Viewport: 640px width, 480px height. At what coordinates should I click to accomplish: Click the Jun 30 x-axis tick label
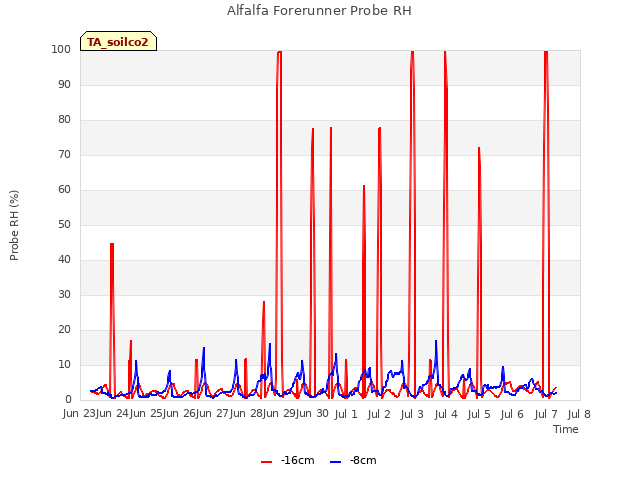313,414
